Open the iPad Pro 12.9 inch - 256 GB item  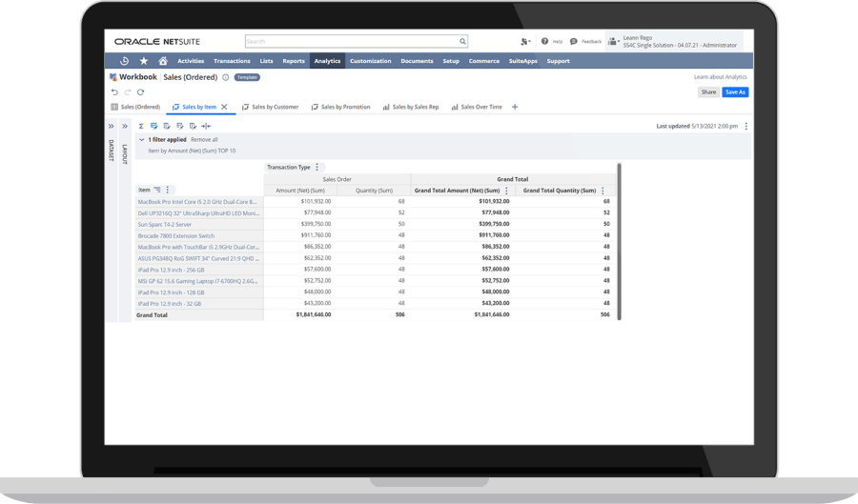click(x=171, y=270)
